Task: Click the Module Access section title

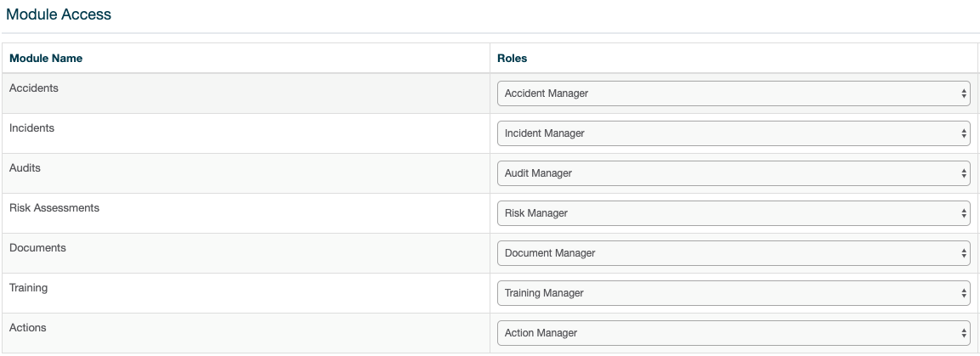Action: coord(58,14)
